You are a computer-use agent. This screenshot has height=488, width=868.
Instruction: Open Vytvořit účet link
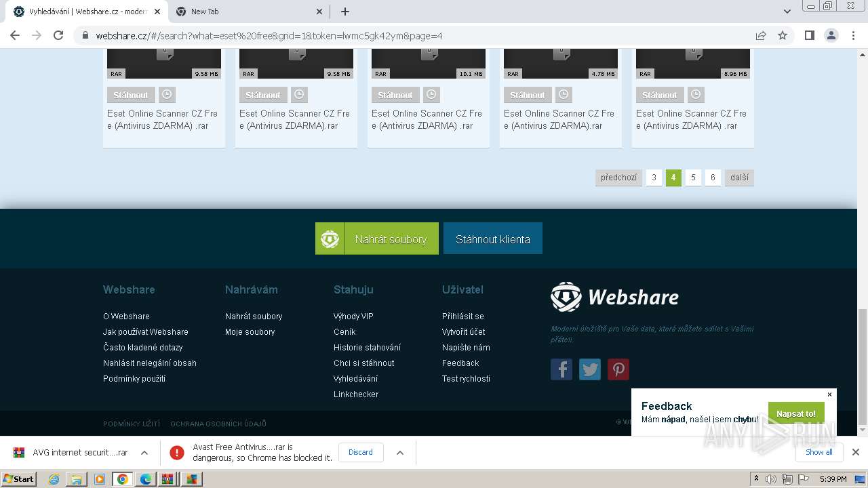pyautogui.click(x=464, y=332)
